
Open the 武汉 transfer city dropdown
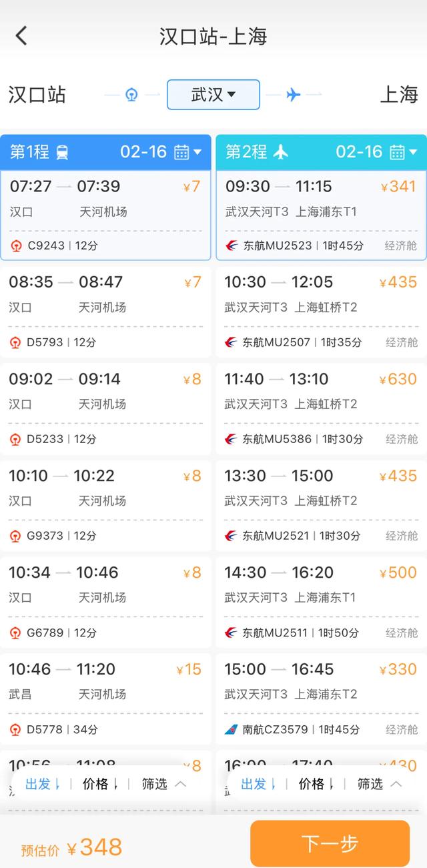[x=213, y=94]
